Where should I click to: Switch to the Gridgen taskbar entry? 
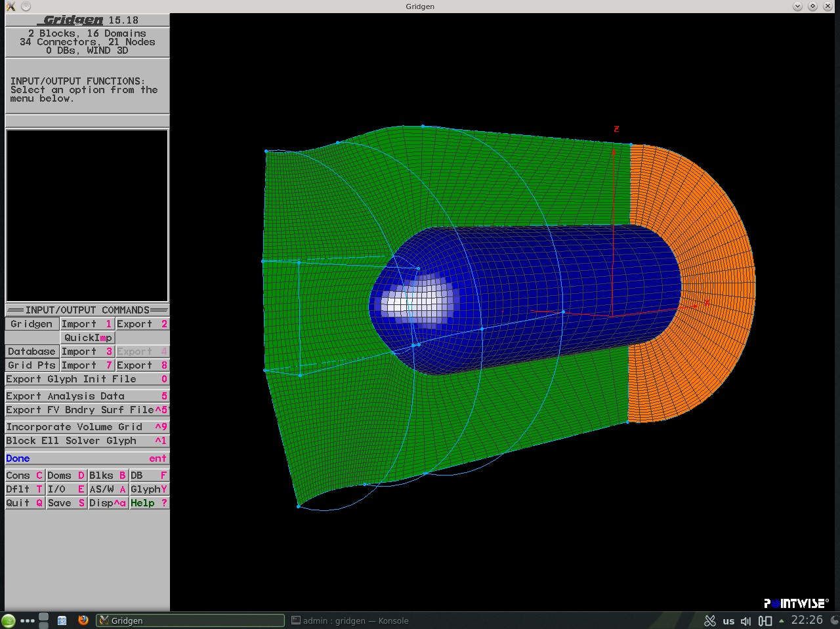click(x=190, y=620)
